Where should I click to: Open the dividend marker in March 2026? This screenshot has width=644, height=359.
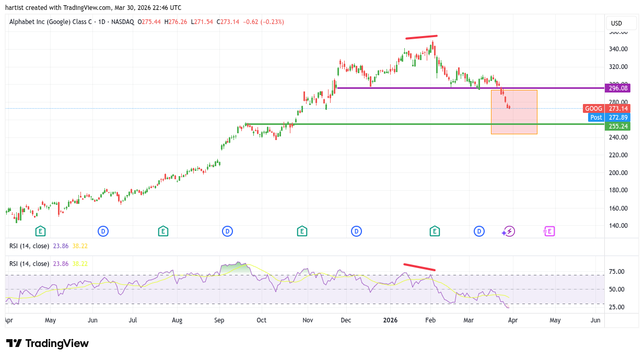coord(479,231)
